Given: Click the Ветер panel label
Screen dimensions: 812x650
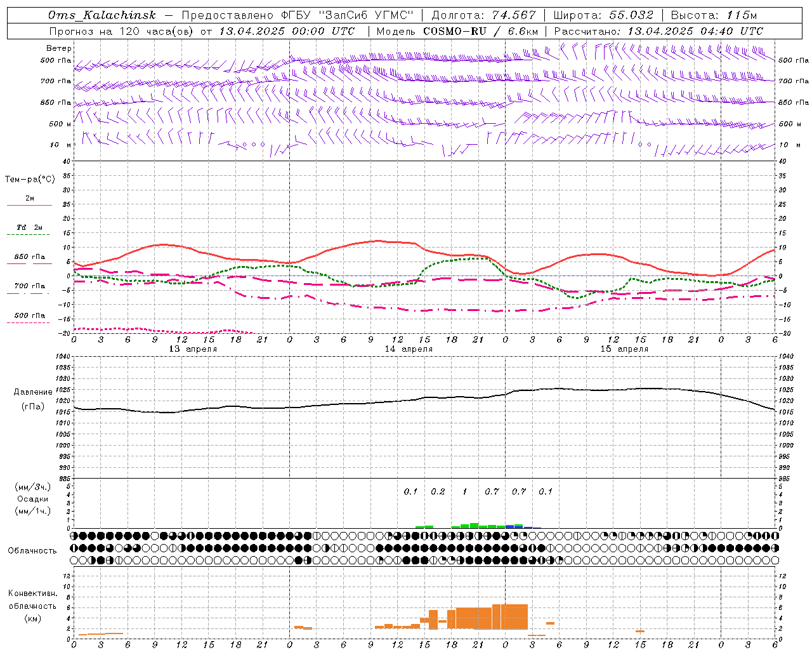Looking at the screenshot, I should point(59,48).
